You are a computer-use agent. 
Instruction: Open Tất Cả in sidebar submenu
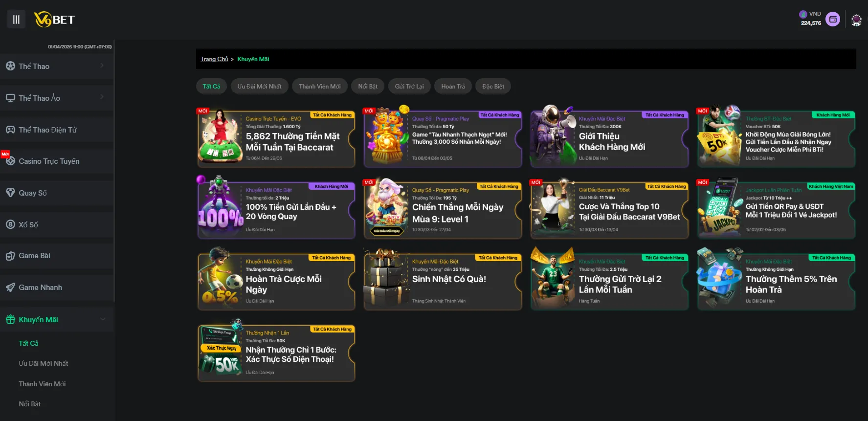pyautogui.click(x=28, y=343)
